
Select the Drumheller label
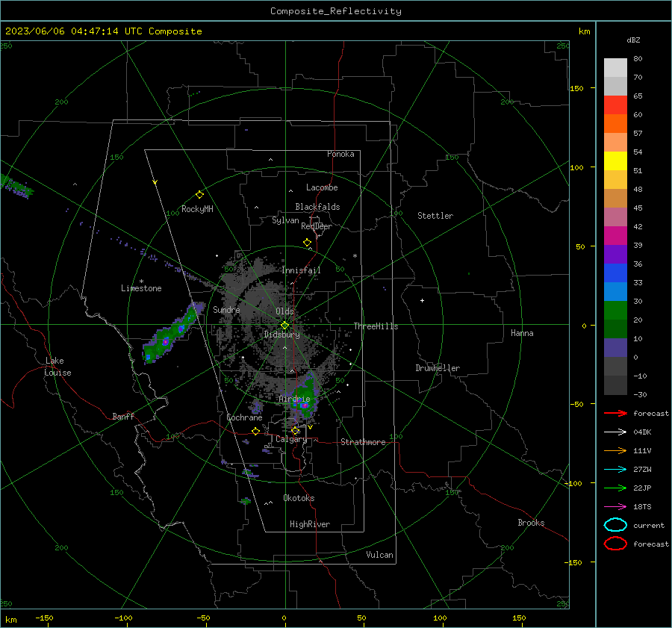438,368
